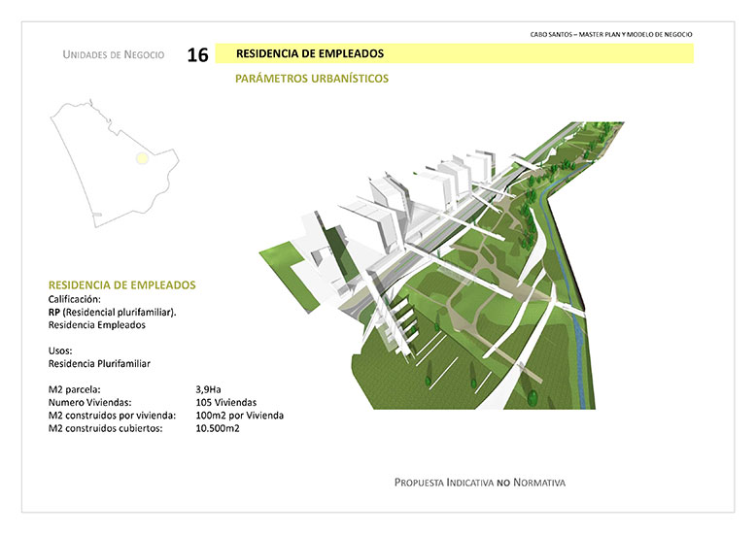Select the RP (Residencial plurifamiliar) text

(112, 313)
